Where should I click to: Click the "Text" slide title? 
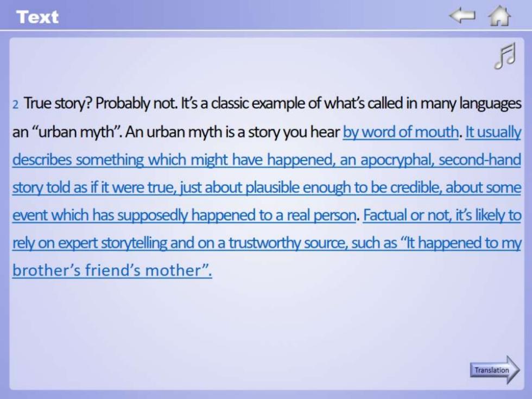tap(37, 17)
